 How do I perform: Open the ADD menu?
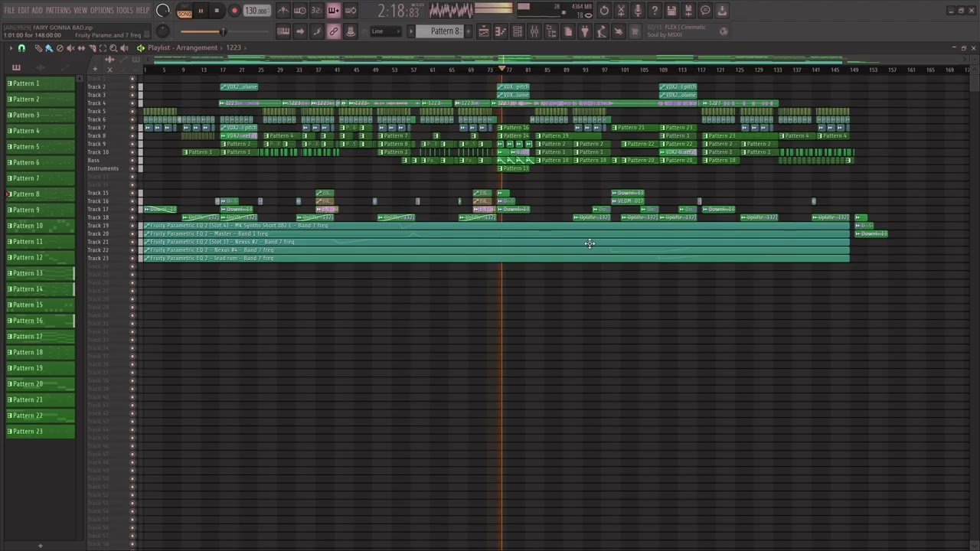click(38, 10)
